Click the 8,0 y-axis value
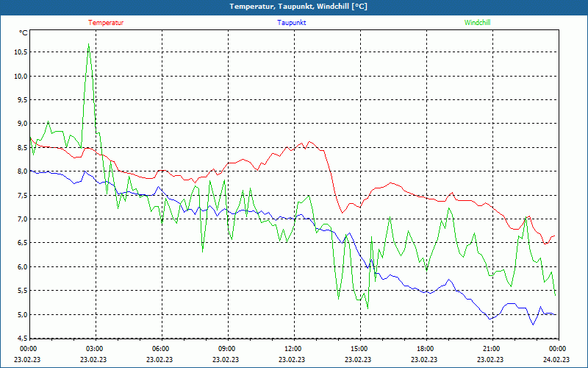The image size is (588, 368). point(22,171)
